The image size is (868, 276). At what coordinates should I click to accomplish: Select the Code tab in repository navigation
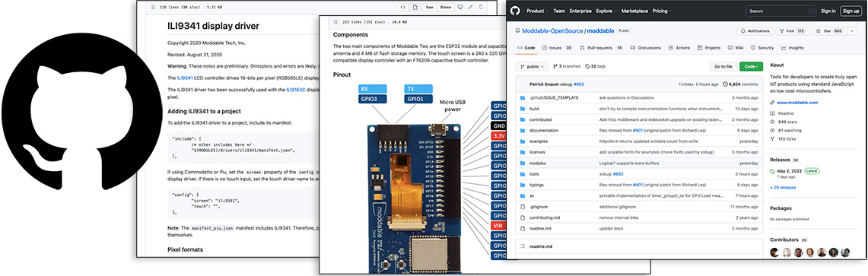coord(526,48)
